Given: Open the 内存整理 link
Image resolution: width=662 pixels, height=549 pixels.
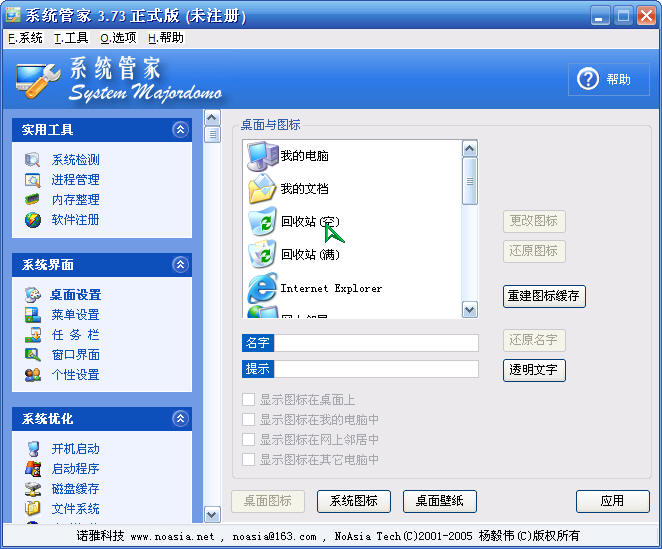Looking at the screenshot, I should 76,200.
